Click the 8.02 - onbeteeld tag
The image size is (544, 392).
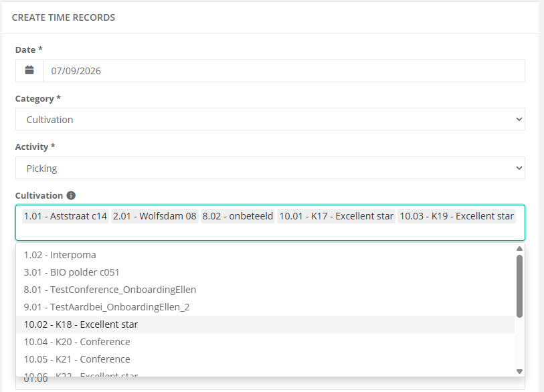pos(238,216)
